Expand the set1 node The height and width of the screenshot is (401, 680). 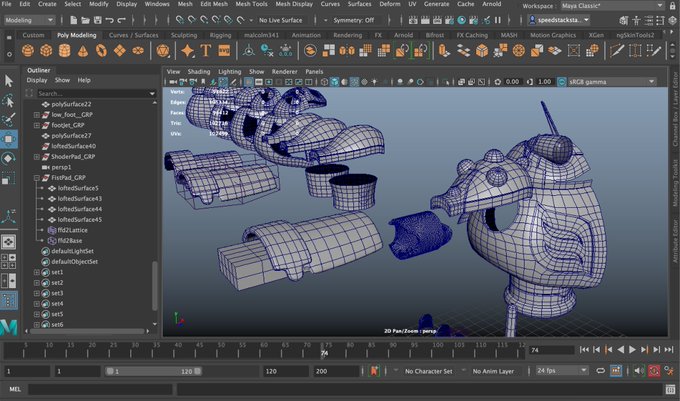click(x=37, y=272)
